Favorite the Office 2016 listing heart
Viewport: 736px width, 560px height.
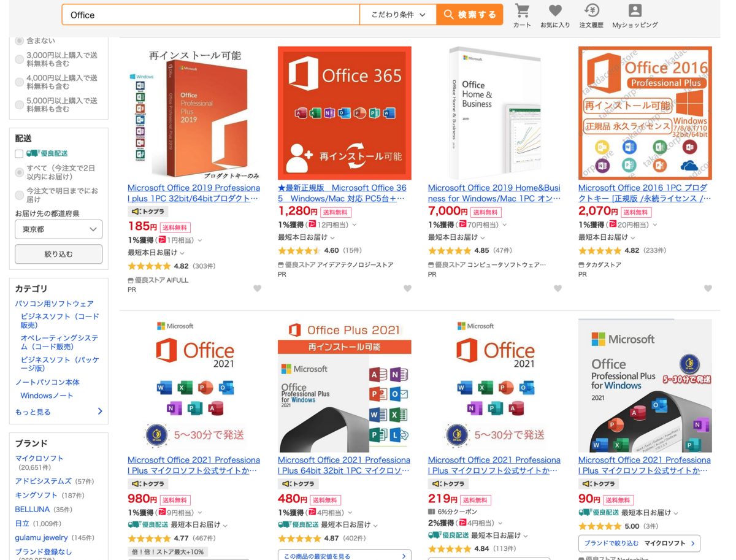(x=708, y=288)
